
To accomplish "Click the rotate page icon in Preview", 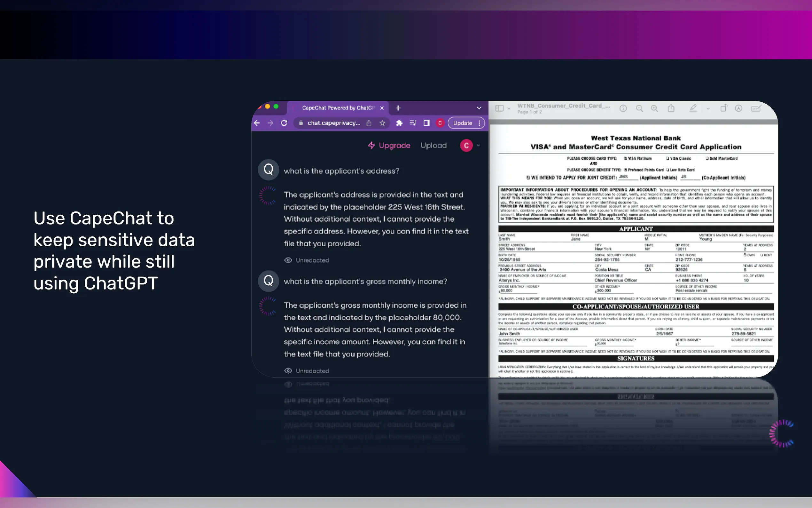I will [x=724, y=108].
